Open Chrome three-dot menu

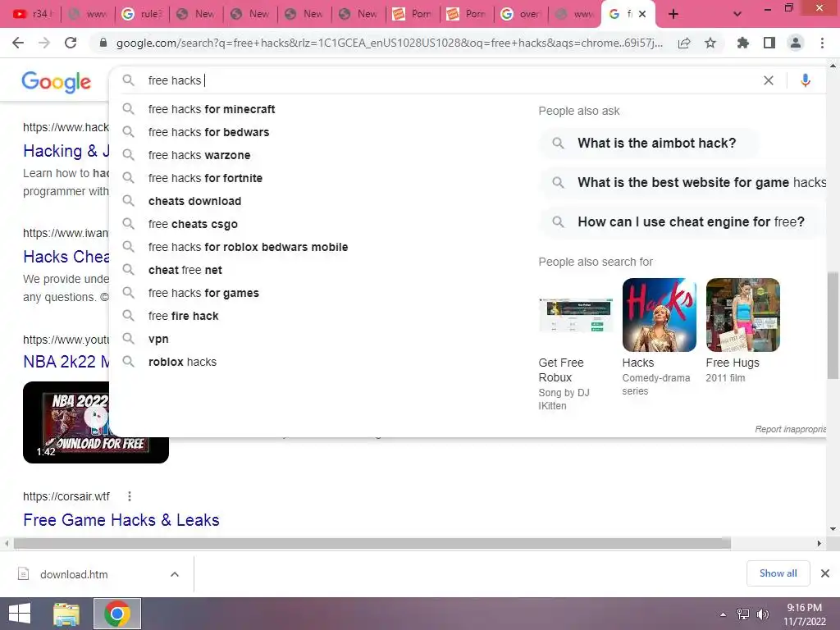click(822, 43)
